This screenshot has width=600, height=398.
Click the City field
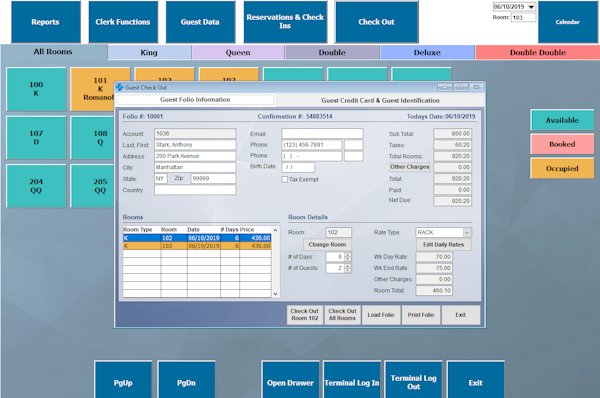pos(195,167)
